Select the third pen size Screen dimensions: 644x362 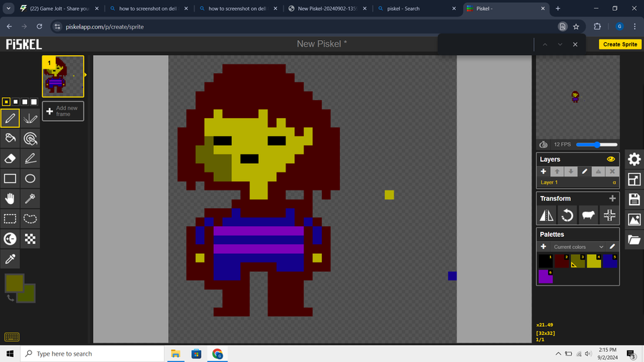[24, 102]
